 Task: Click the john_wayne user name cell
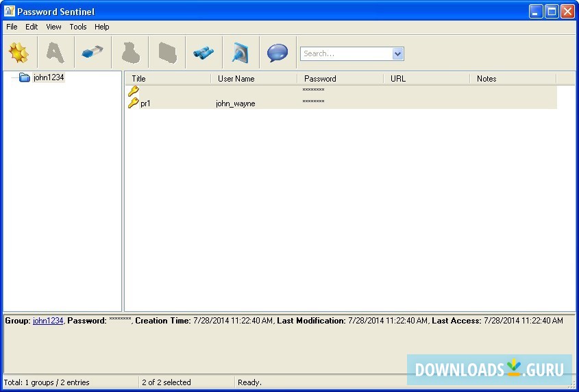click(236, 103)
